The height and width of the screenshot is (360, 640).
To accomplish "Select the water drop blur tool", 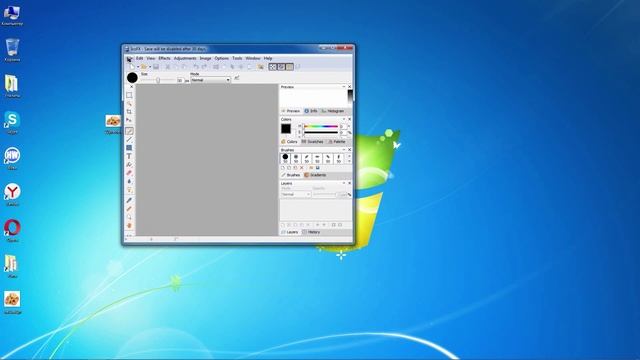I will coord(129,182).
